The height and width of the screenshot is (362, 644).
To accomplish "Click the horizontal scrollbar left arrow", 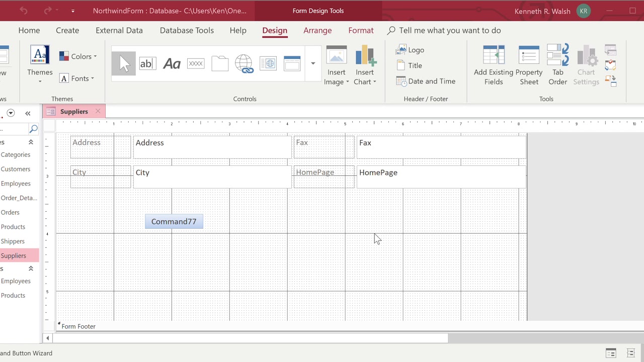I will tap(48, 338).
